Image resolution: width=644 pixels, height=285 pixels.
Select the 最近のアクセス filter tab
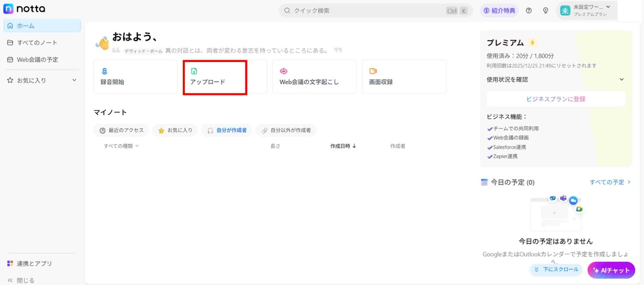(121, 130)
